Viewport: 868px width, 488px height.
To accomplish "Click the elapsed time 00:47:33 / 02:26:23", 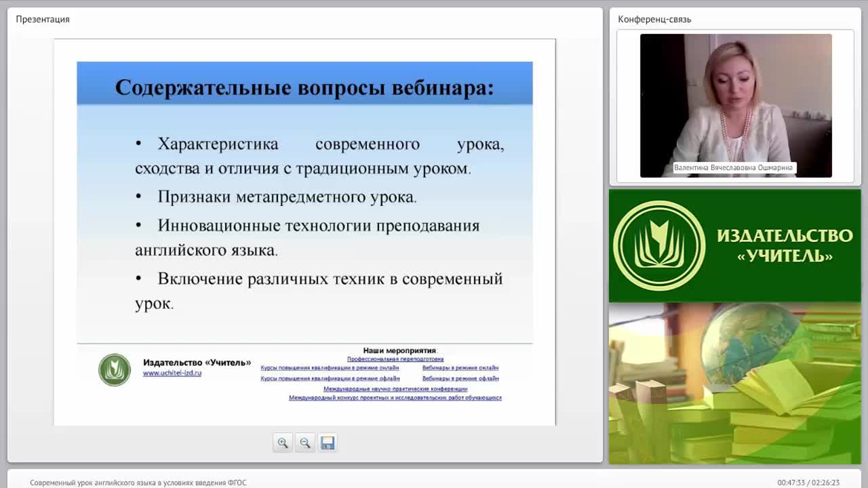I will point(808,483).
